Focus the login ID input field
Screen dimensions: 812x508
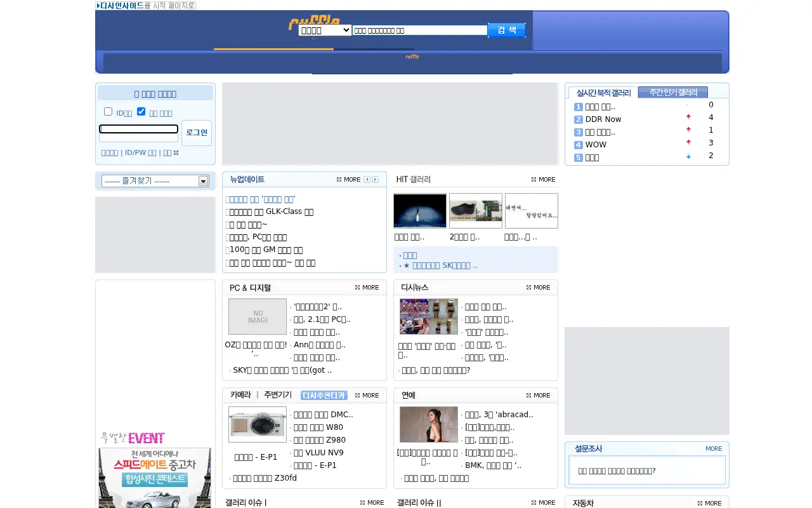click(138, 129)
